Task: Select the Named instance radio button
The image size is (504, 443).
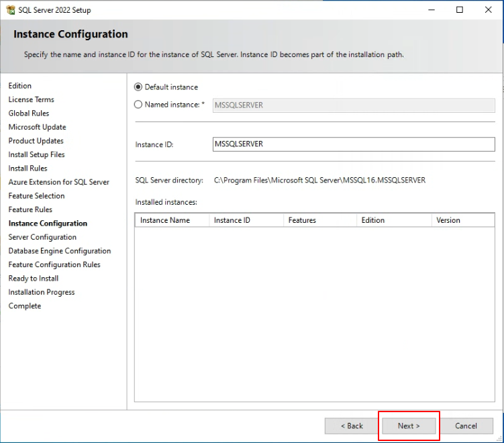Action: click(138, 105)
